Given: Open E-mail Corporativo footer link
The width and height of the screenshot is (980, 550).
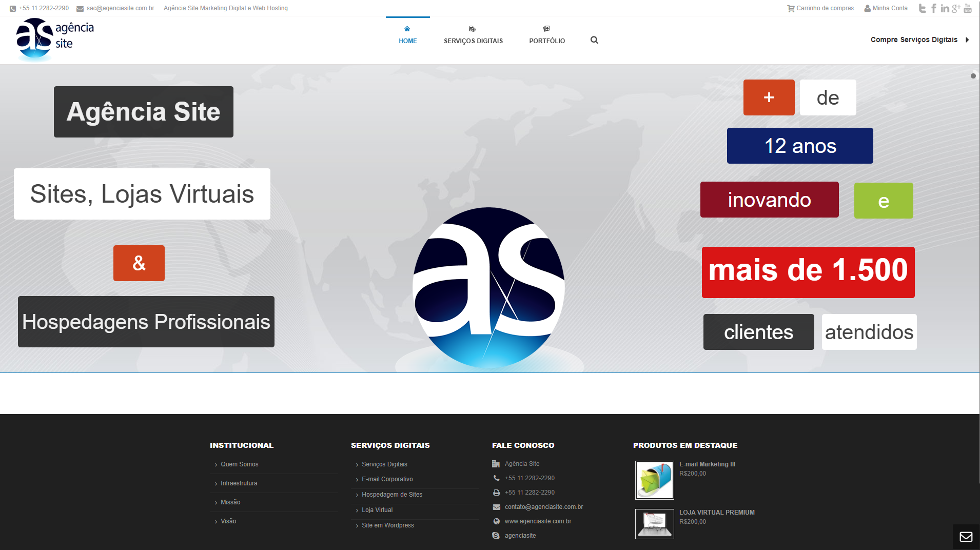Looking at the screenshot, I should [x=387, y=479].
